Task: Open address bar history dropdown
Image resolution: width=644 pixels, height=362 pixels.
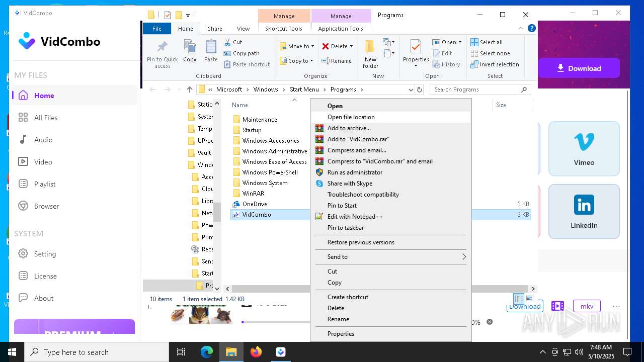Action: point(411,89)
